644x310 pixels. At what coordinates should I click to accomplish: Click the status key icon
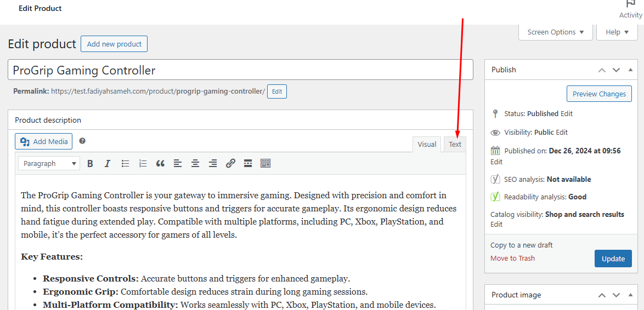pyautogui.click(x=495, y=113)
